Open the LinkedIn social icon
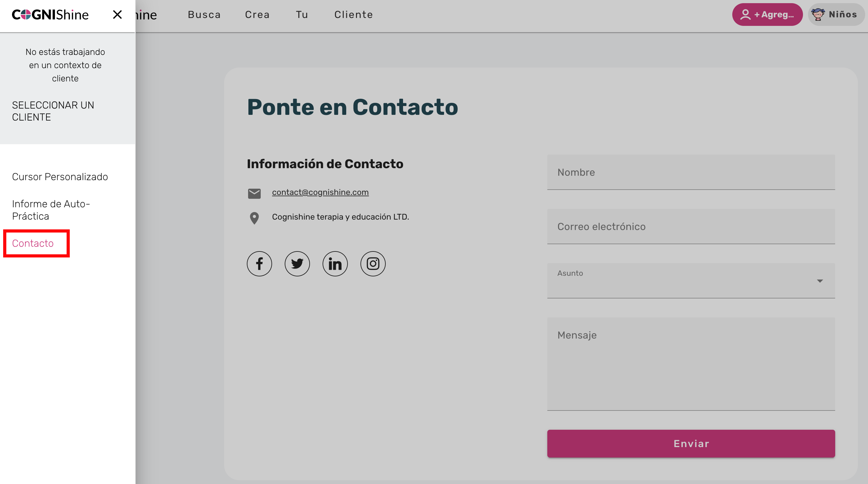 335,264
